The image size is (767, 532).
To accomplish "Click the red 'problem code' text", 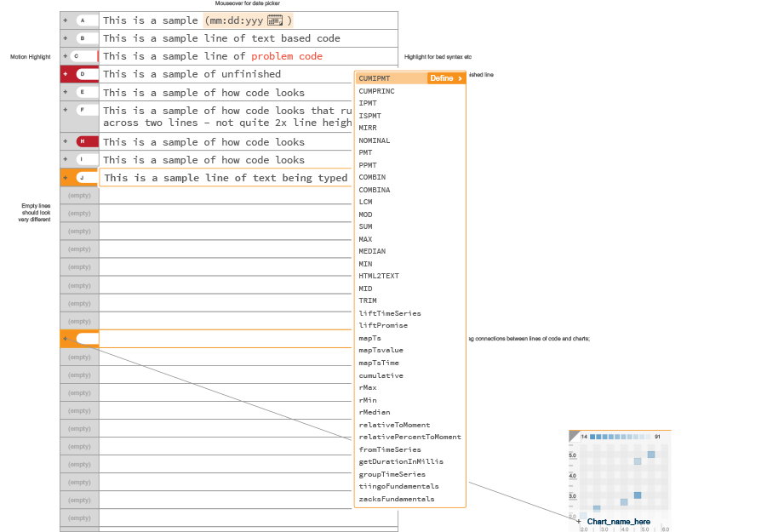I will tap(287, 56).
